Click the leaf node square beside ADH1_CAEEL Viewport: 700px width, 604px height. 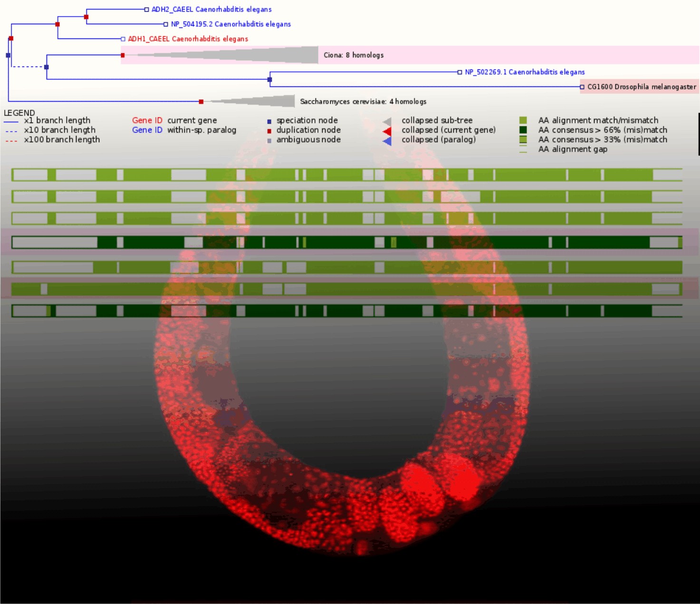[123, 39]
